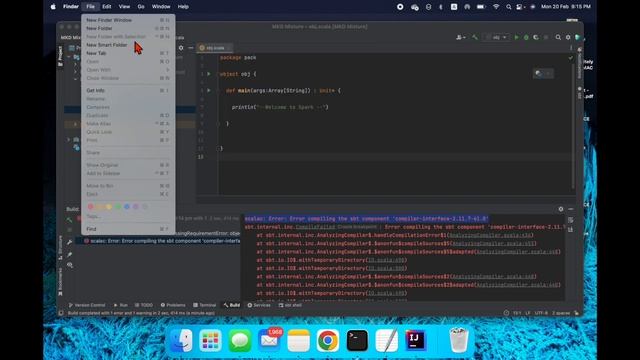Viewport: 640px width, 360px height.
Task: Select New Finder Window menu item
Action: 128,20
